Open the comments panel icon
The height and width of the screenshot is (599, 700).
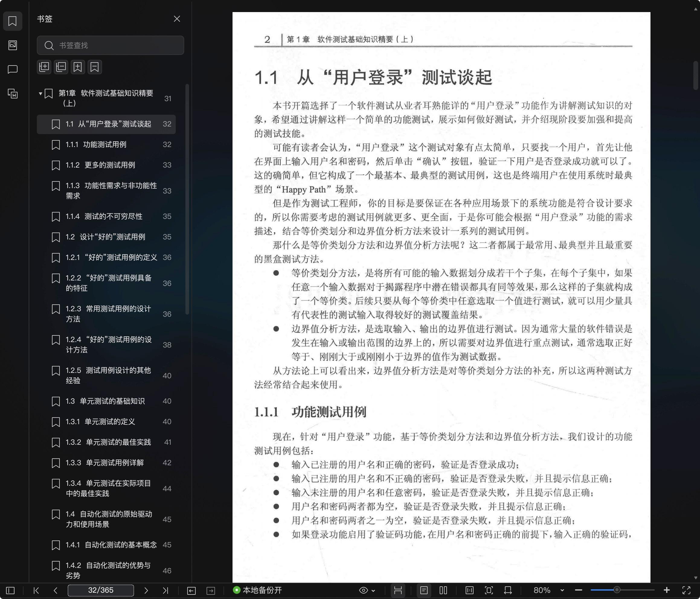click(12, 69)
